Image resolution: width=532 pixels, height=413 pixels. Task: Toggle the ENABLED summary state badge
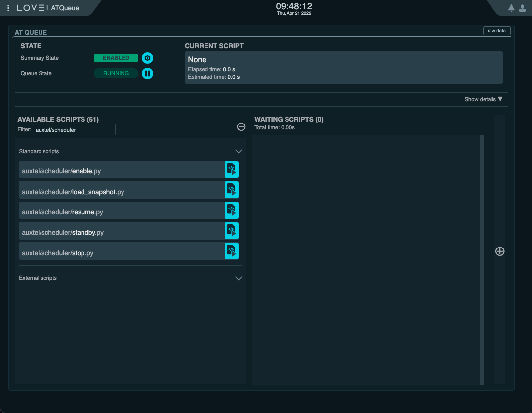coord(116,58)
